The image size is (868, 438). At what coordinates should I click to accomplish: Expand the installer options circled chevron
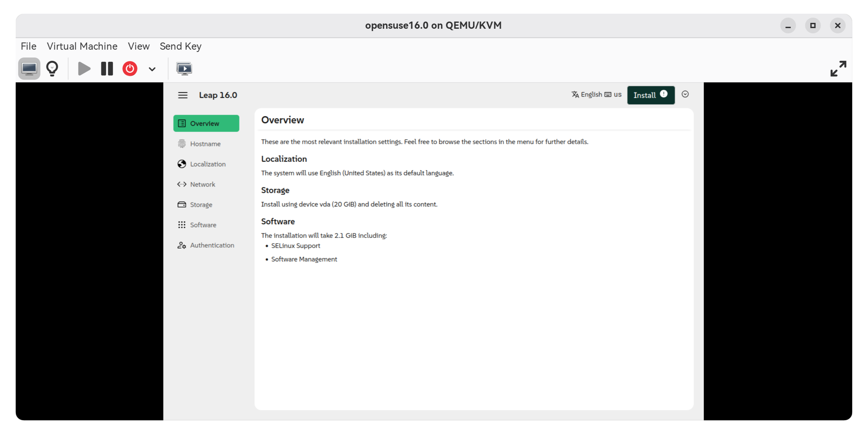coord(685,94)
